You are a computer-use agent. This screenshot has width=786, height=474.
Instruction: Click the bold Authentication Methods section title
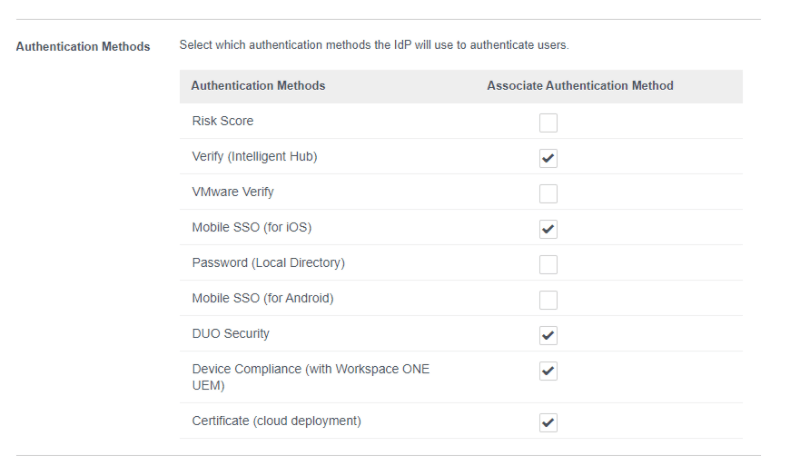pyautogui.click(x=83, y=46)
